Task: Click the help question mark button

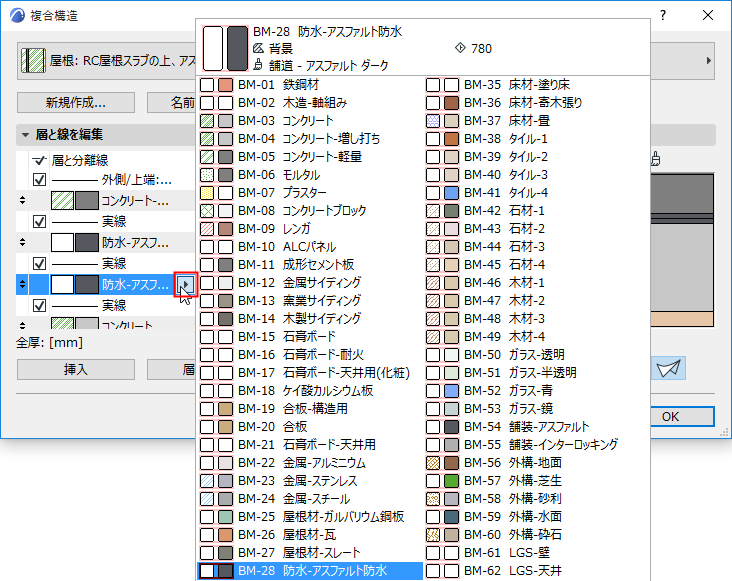Action: pos(663,15)
